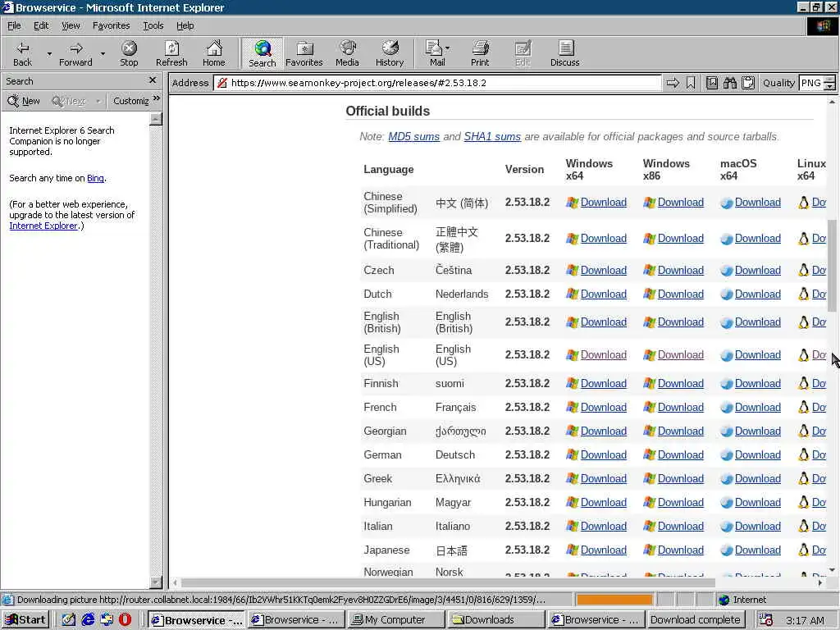
Task: Reload the page with Refresh
Action: pyautogui.click(x=171, y=53)
